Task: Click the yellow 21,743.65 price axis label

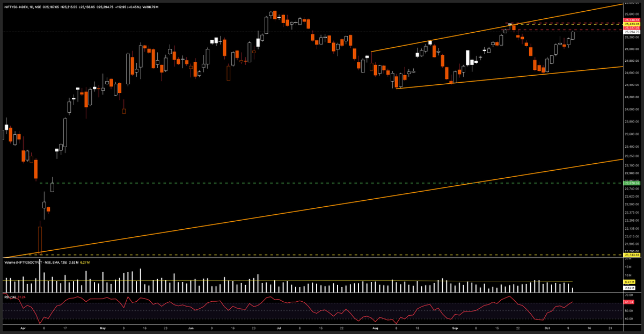Action: point(631,255)
